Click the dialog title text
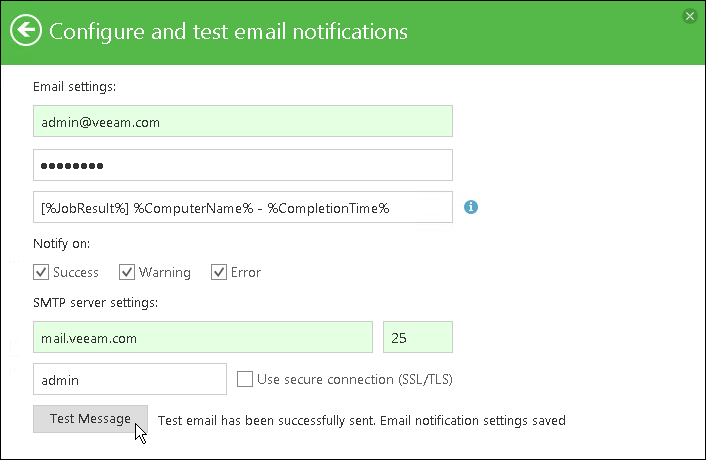The width and height of the screenshot is (706, 460). pos(228,31)
